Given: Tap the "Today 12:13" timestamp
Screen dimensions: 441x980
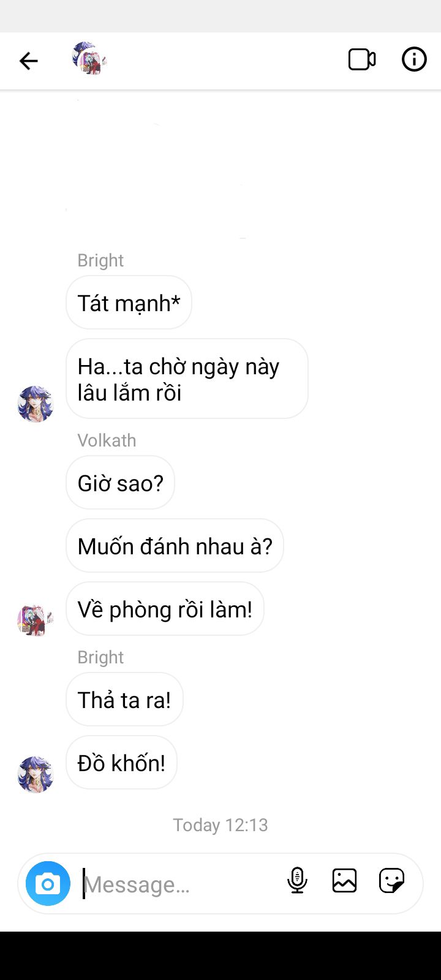Looking at the screenshot, I should click(221, 825).
